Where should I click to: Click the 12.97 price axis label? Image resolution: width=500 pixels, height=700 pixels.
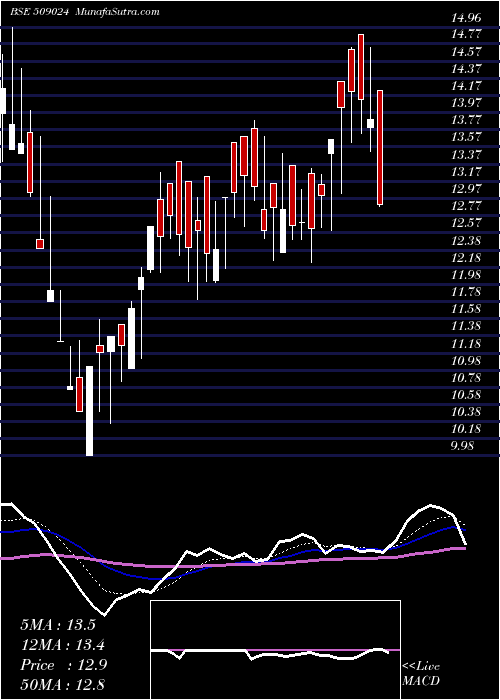point(466,189)
